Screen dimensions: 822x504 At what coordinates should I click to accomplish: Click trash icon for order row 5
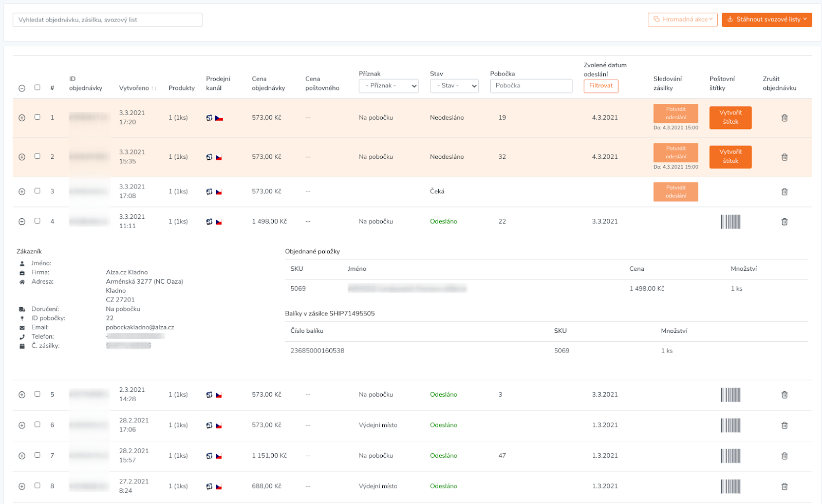pyautogui.click(x=784, y=395)
